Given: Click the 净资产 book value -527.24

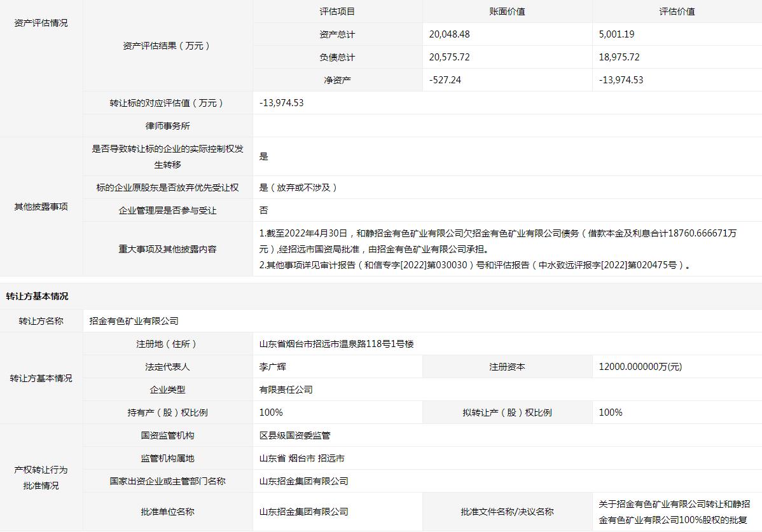Looking at the screenshot, I should pos(445,80).
